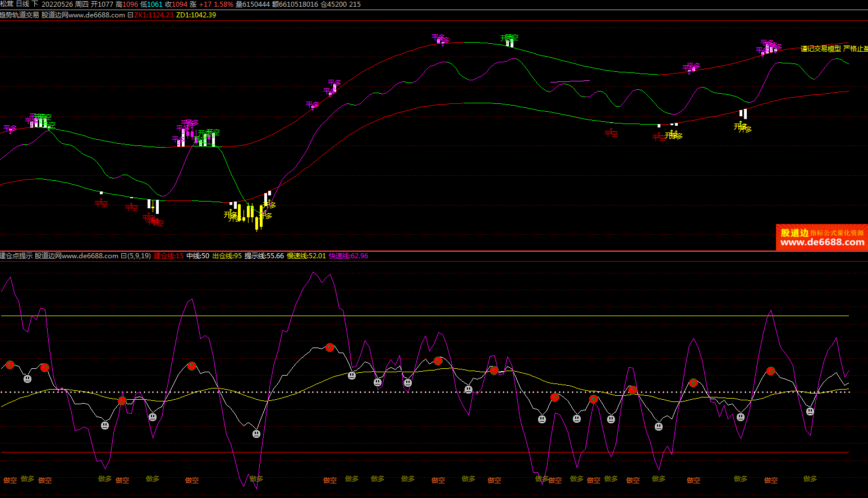This screenshot has width=868, height=498.
Task: Click the weekday label 周四
Action: [x=81, y=4]
